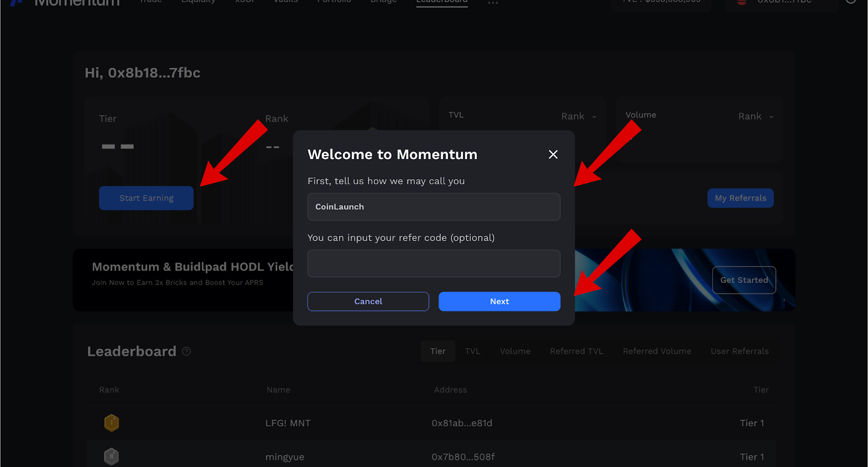
Task: Show the User Referrals tab
Action: point(739,351)
